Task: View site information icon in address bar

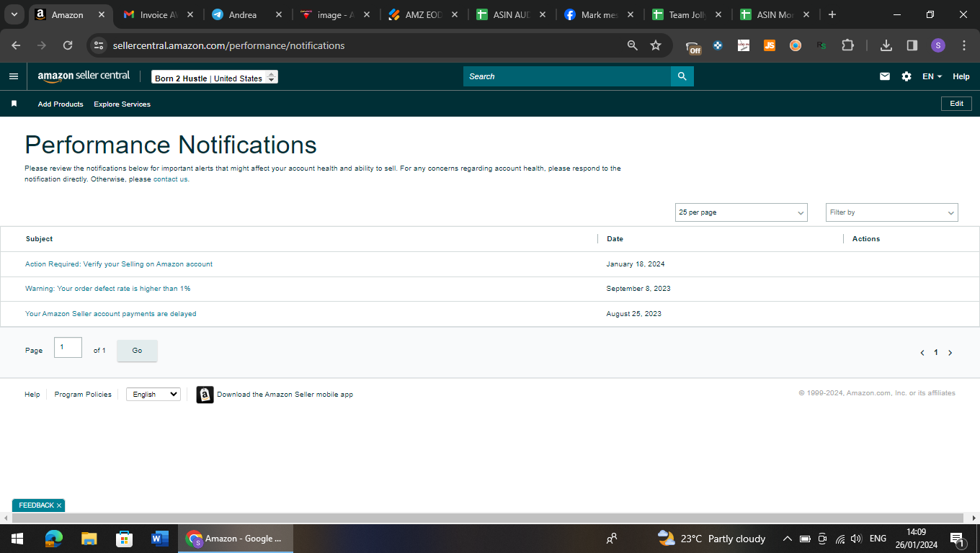Action: pyautogui.click(x=99, y=45)
